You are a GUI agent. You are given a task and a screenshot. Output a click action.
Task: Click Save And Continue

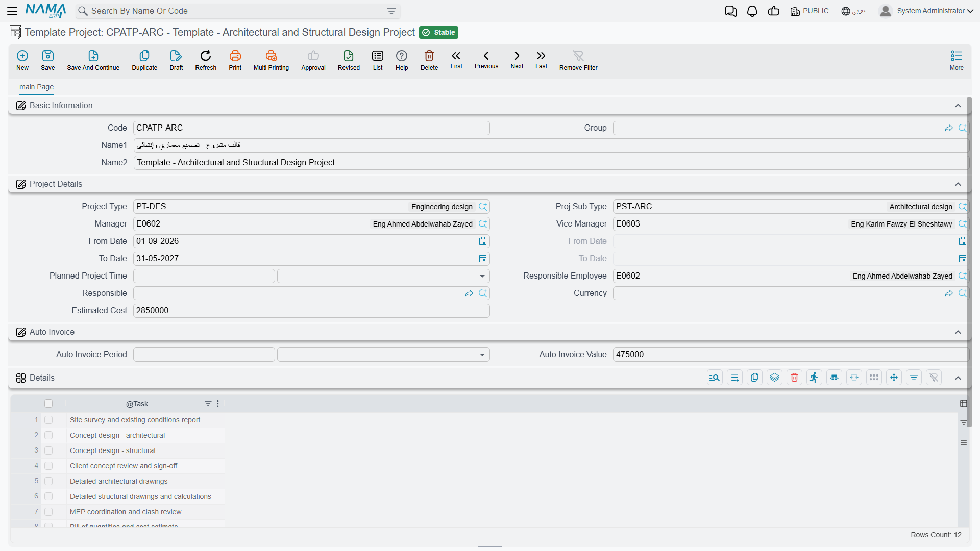93,60
